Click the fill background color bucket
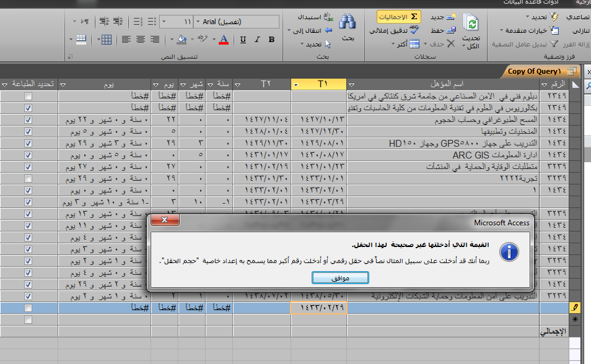 pos(182,39)
